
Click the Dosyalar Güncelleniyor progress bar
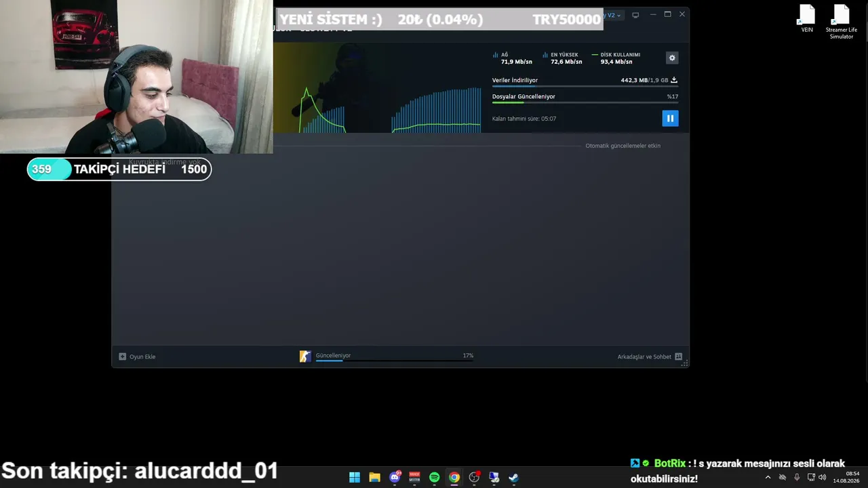(x=585, y=102)
